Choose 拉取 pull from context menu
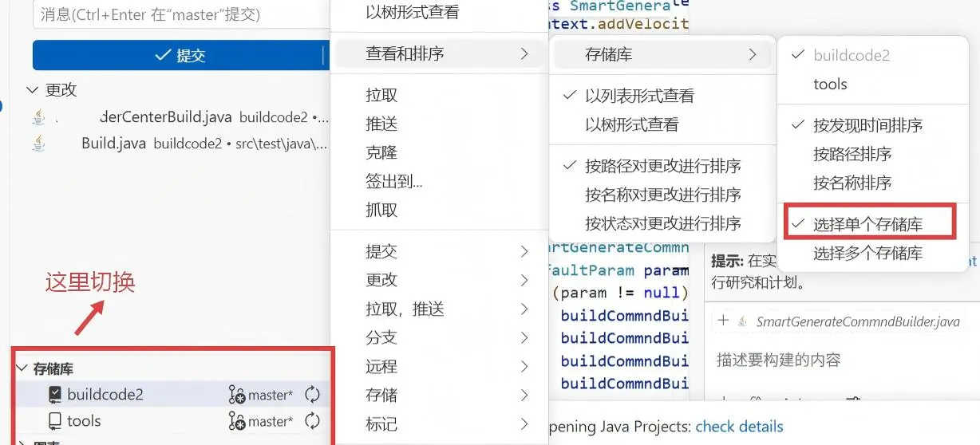This screenshot has height=445, width=980. 438,95
